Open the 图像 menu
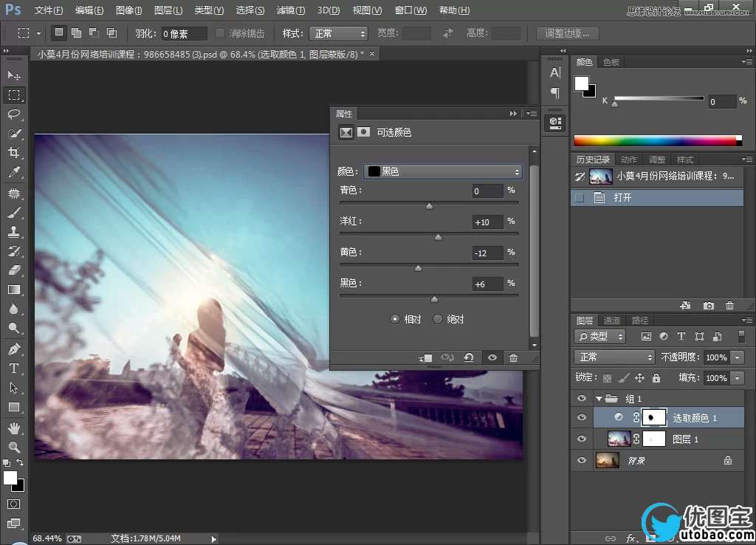 128,10
